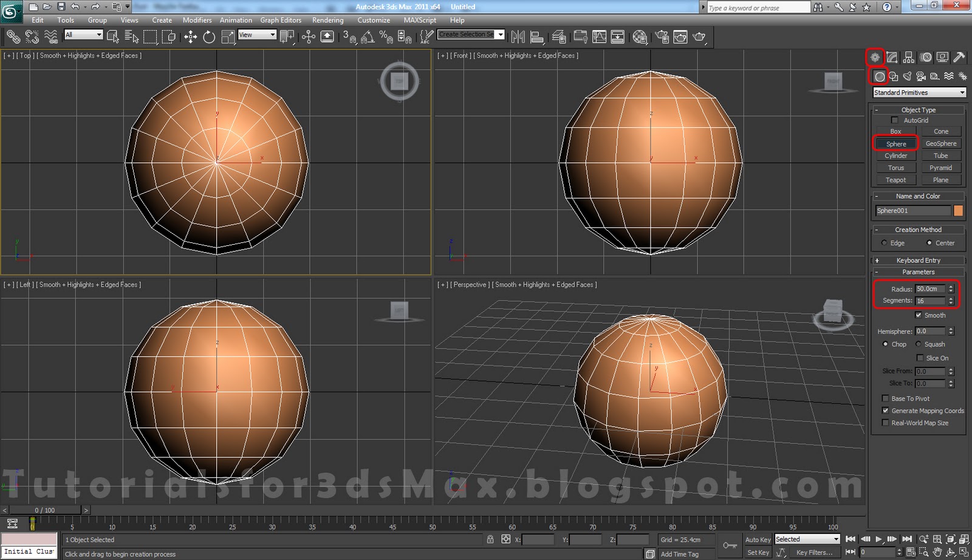Collapse the Object Type rollout
Image resolution: width=972 pixels, height=560 pixels.
tap(918, 110)
